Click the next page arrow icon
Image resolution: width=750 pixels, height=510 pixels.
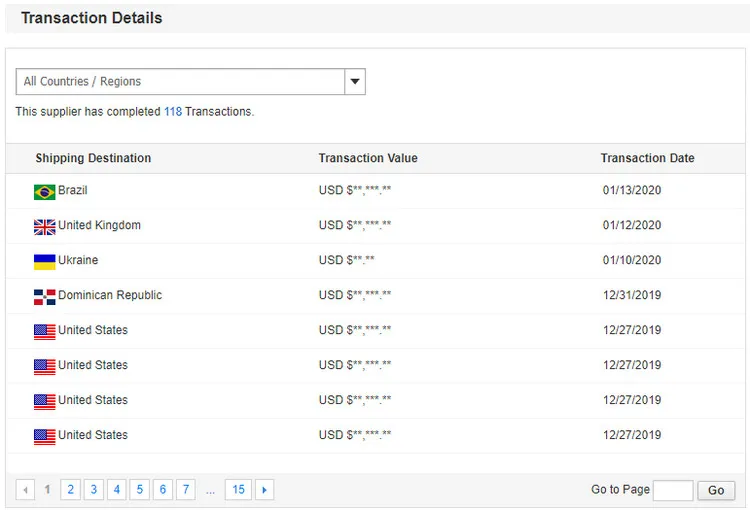click(264, 490)
